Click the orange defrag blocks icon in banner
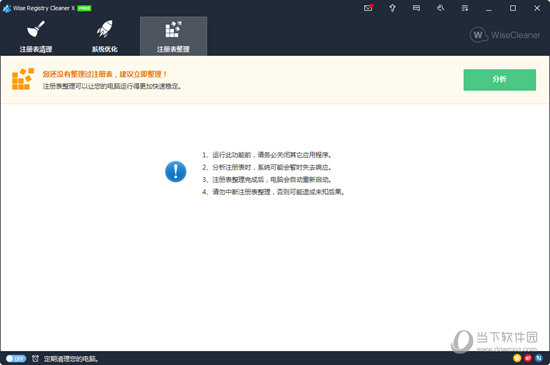Screen dimensions: 550x365 pyautogui.click(x=23, y=79)
